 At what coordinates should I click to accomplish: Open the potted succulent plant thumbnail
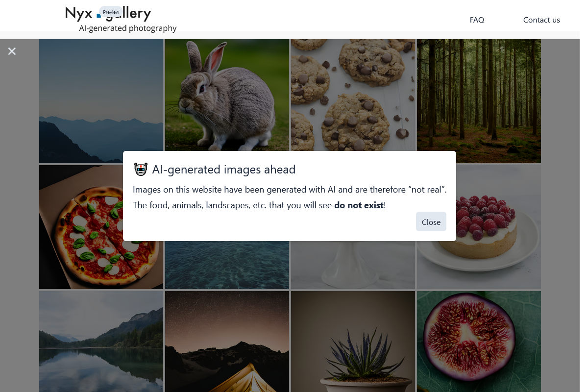(353, 342)
